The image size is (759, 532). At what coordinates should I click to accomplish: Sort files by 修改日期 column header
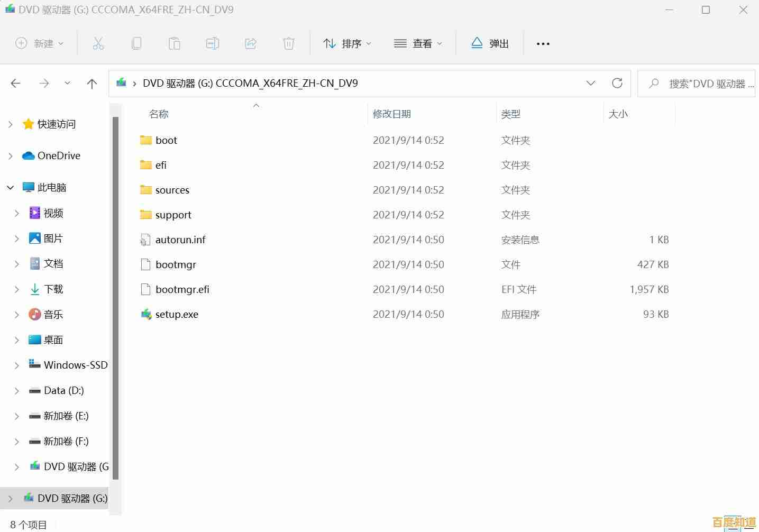coord(392,113)
